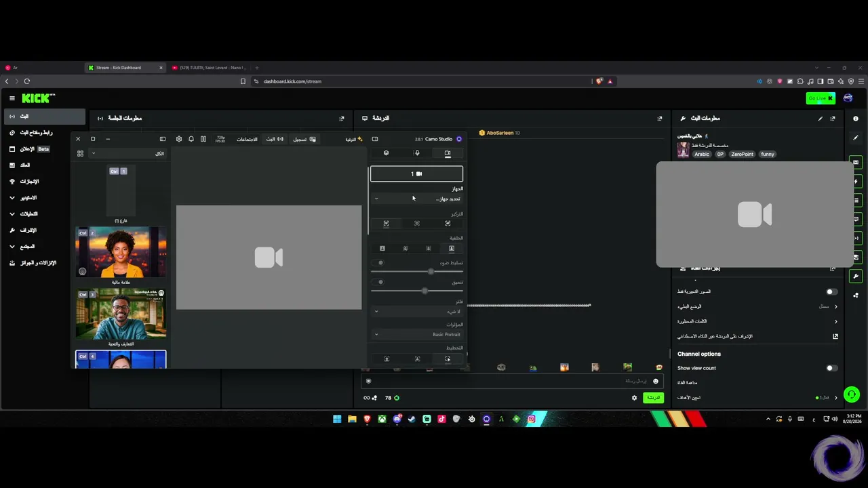Toggle the Camo Studio split-view columns icon
The height and width of the screenshot is (488, 868).
(203, 139)
